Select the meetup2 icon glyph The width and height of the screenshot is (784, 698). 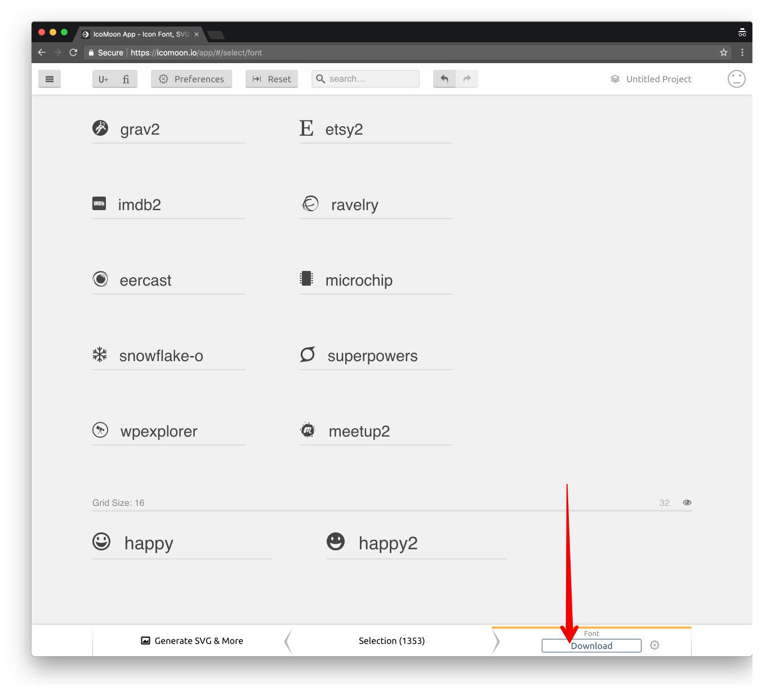coord(308,430)
